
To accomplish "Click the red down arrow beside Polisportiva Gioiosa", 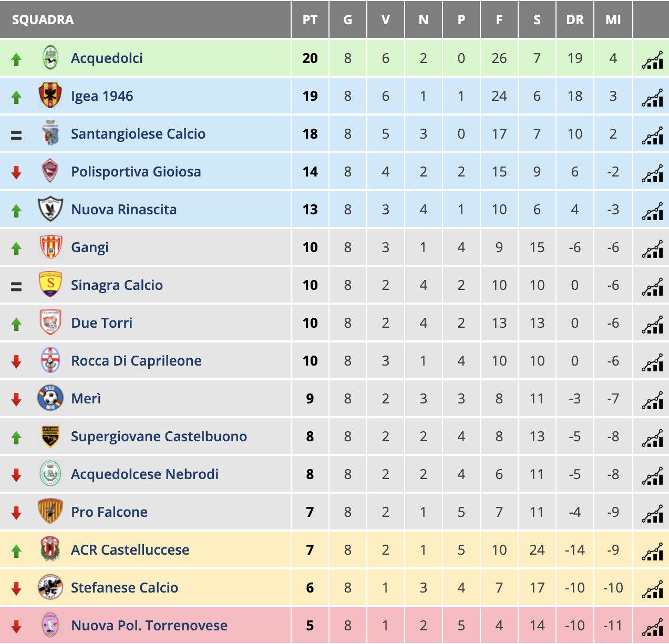I will click(x=16, y=172).
